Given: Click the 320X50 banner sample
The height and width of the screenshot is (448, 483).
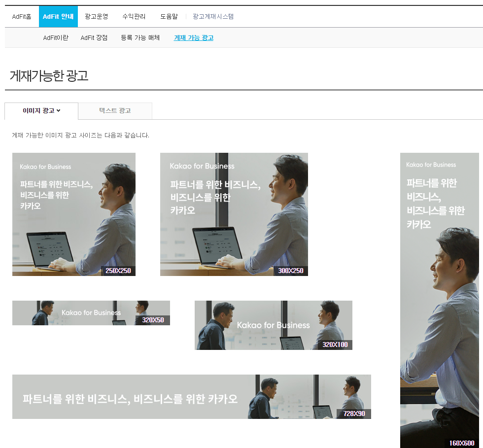Looking at the screenshot, I should pos(91,313).
